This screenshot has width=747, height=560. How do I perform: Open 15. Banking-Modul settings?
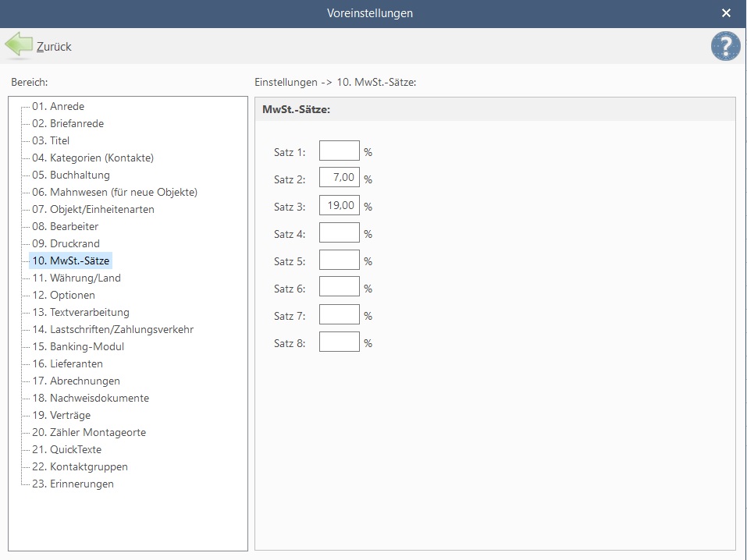78,346
